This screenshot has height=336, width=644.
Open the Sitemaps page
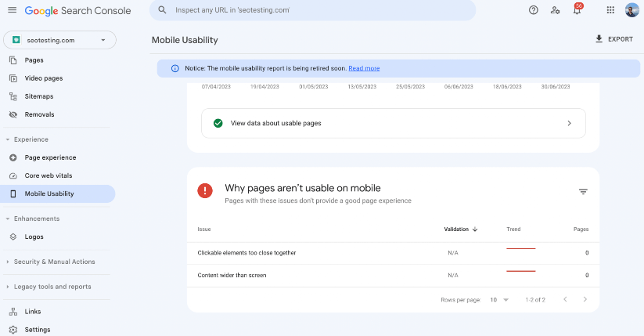tap(39, 96)
